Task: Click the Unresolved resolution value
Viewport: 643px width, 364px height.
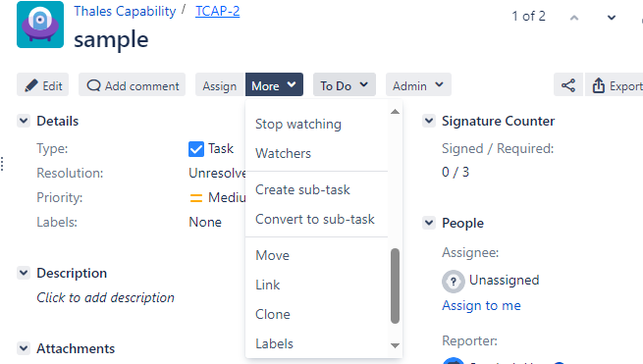Action: click(217, 173)
